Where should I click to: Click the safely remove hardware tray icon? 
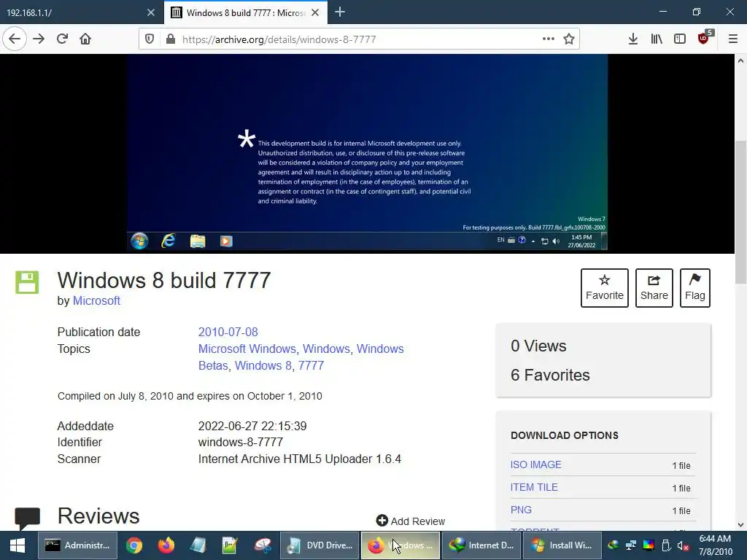coord(666,545)
